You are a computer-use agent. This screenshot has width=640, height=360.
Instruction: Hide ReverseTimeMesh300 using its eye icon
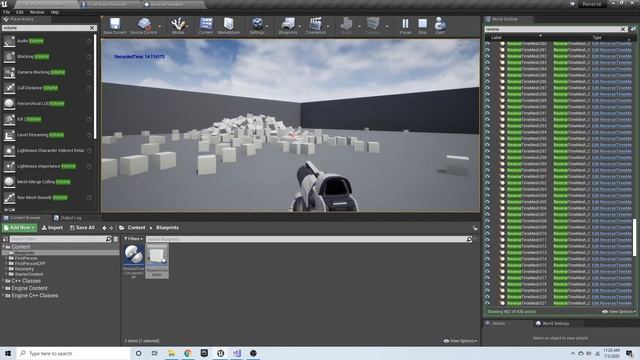point(487,170)
